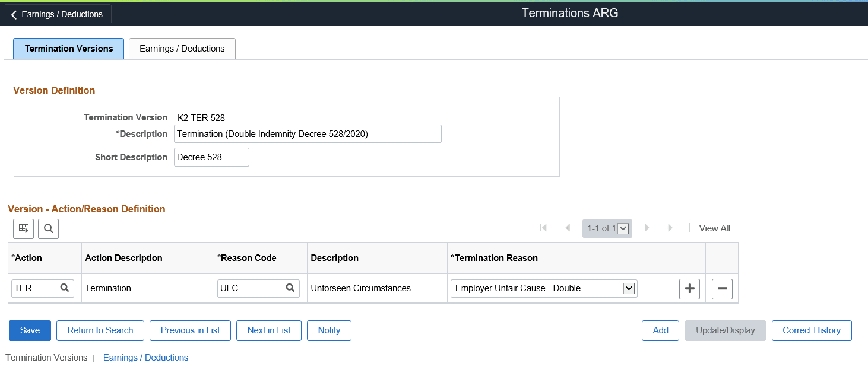Viewport: 868px width, 376px height.
Task: Click the Short Description field
Action: pyautogui.click(x=211, y=157)
